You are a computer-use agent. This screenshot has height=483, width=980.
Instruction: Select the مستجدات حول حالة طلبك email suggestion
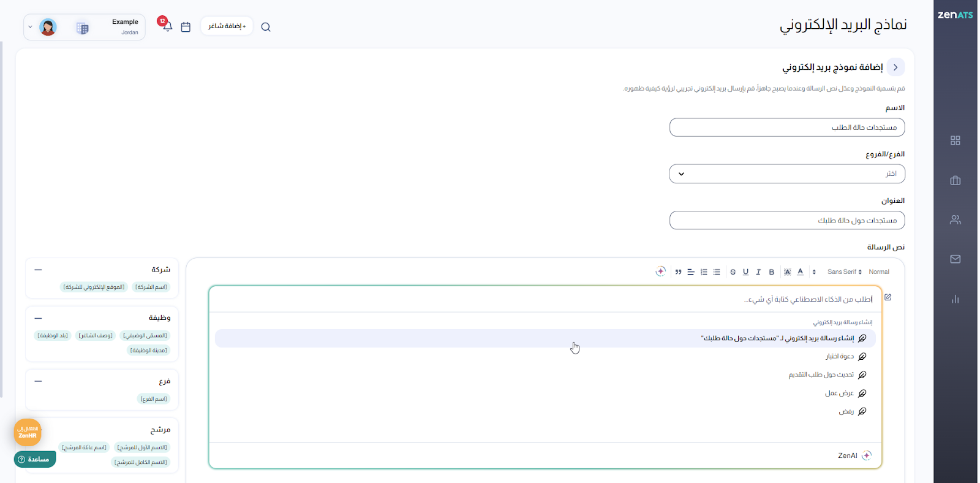pos(545,338)
